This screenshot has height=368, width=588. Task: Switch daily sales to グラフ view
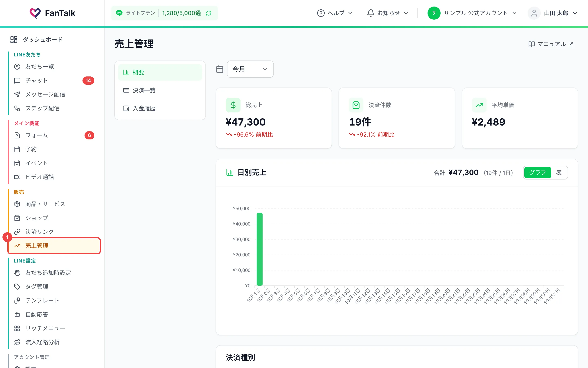pos(537,173)
